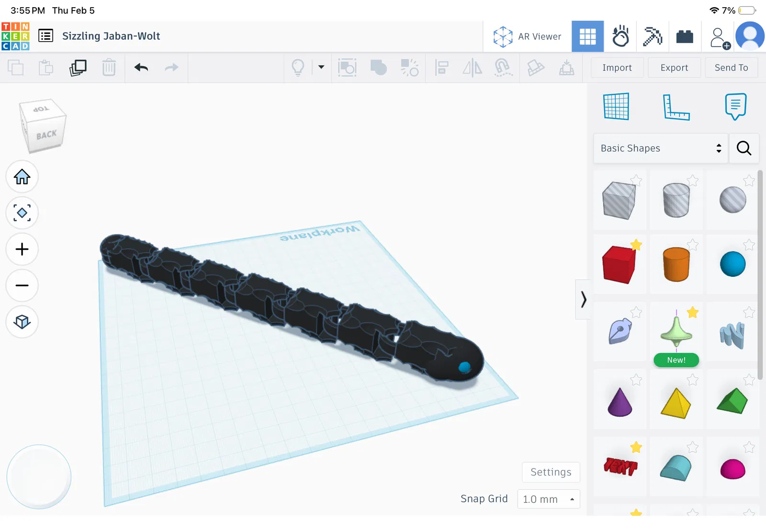The height and width of the screenshot is (532, 766).
Task: Favorite the purple Cone star
Action: pos(636,380)
